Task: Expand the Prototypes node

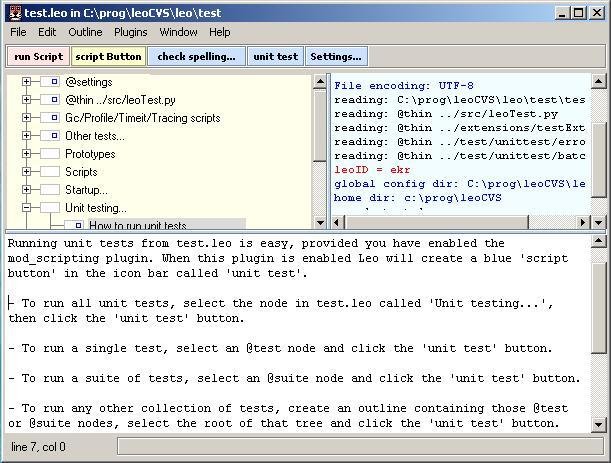Action: (x=26, y=153)
